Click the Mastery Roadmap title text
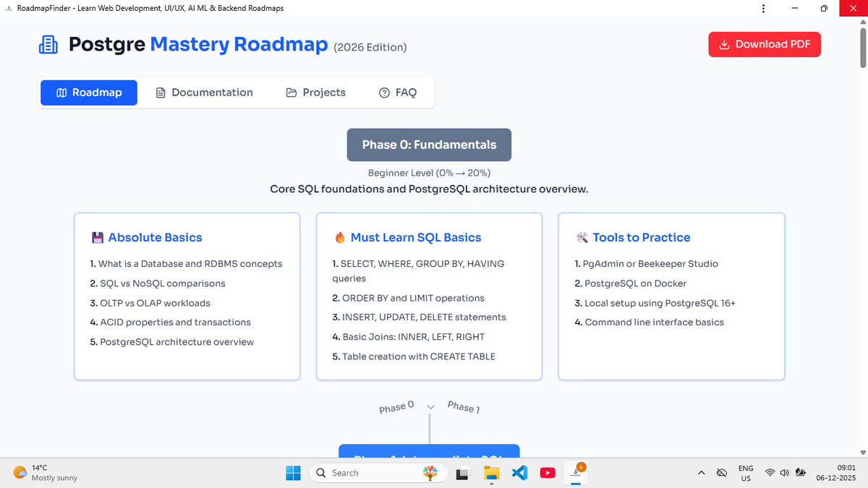The width and height of the screenshot is (868, 488). 239,45
